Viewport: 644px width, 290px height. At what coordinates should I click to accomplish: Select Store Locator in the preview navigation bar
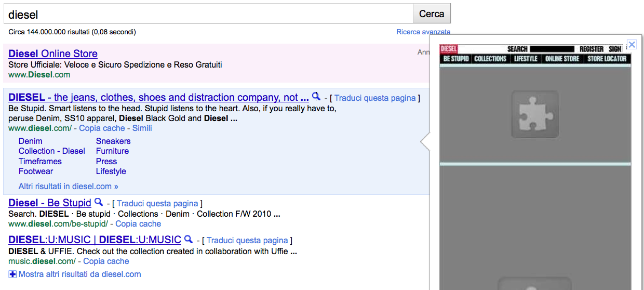pyautogui.click(x=607, y=59)
